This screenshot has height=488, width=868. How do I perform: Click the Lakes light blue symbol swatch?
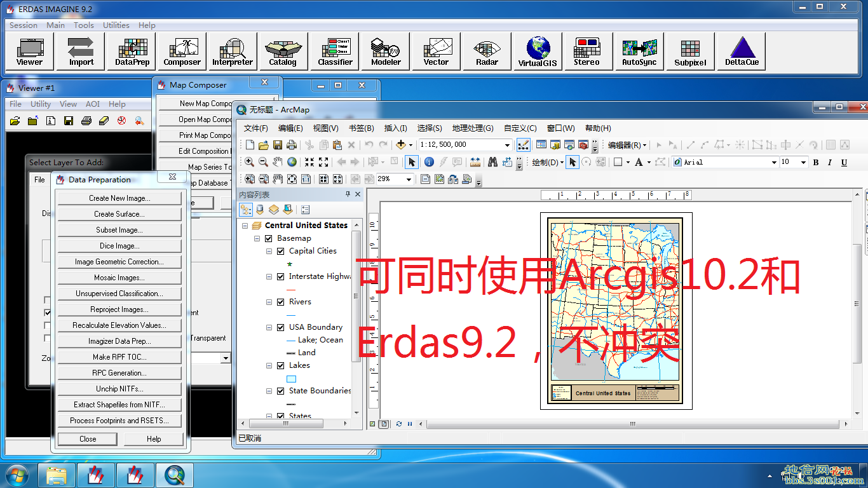(x=292, y=379)
